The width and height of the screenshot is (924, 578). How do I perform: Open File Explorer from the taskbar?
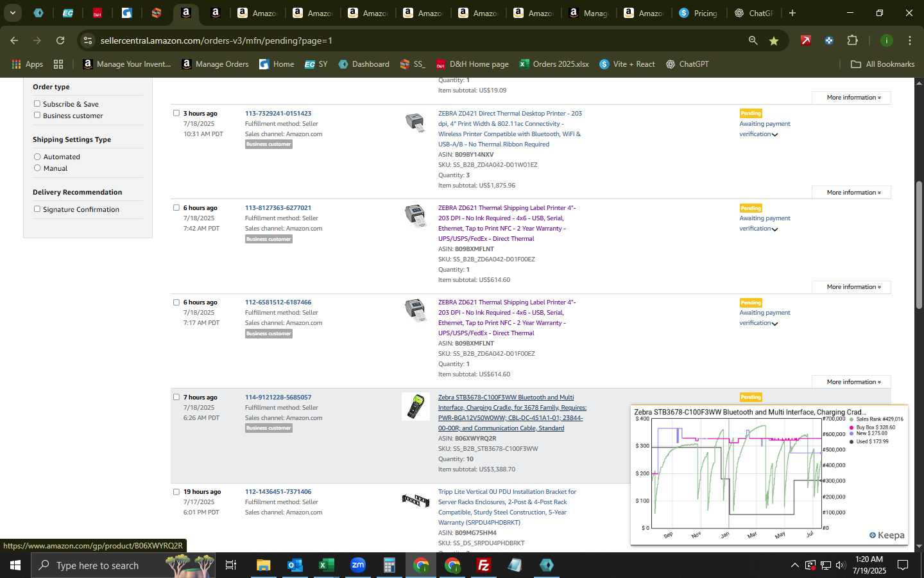[264, 565]
